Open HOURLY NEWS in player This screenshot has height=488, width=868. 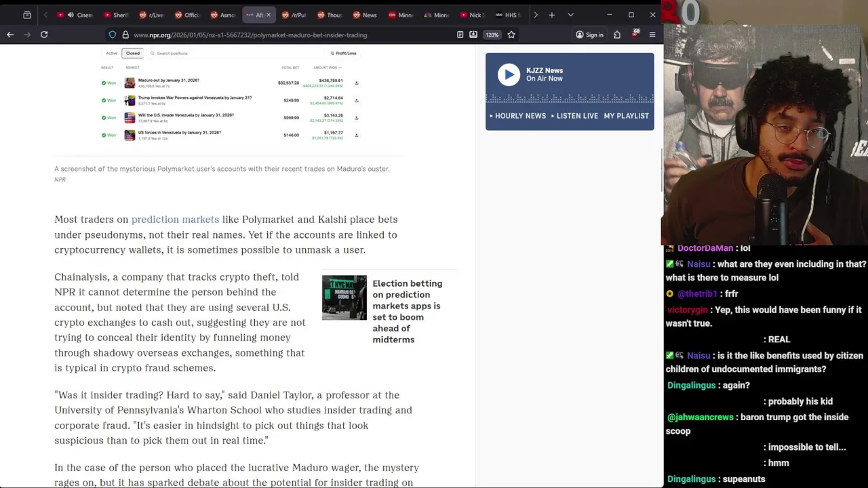coord(517,116)
